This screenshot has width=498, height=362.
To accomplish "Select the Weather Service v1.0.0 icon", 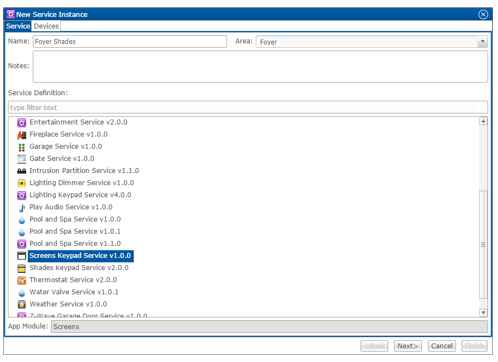I will [x=22, y=304].
